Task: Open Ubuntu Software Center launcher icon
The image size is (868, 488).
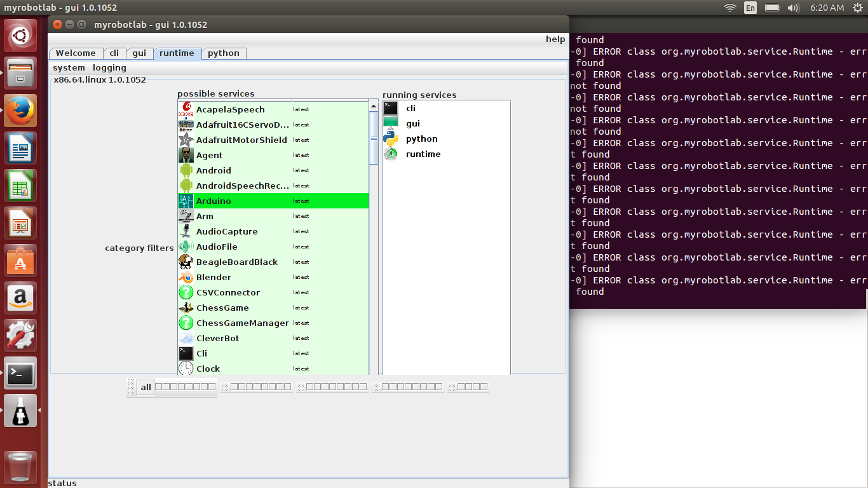Action: pyautogui.click(x=20, y=261)
